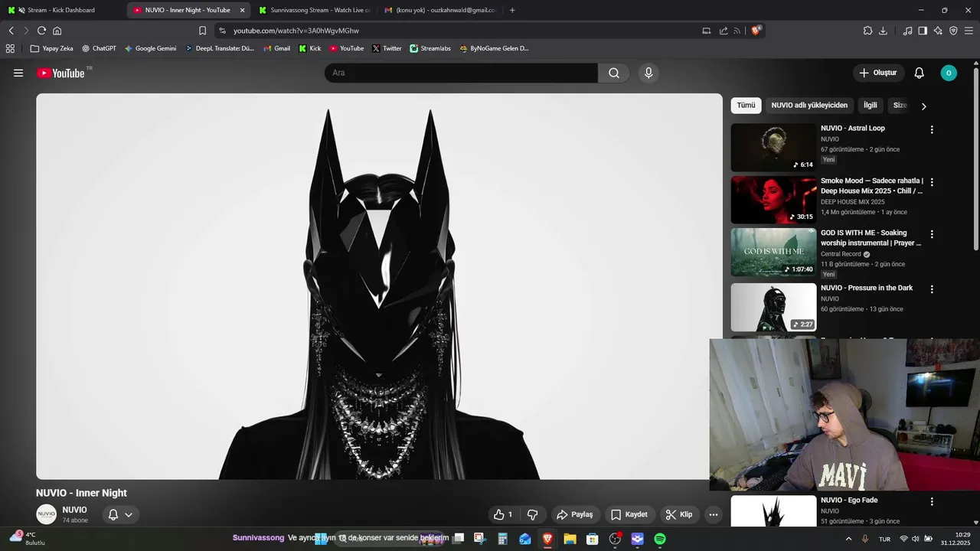Open ChatGPT bookmark
The width and height of the screenshot is (980, 551).
click(99, 48)
